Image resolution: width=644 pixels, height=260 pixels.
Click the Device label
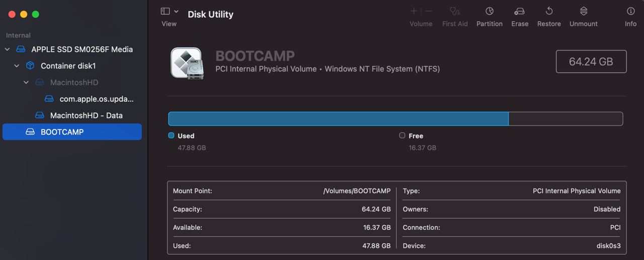[x=414, y=246]
